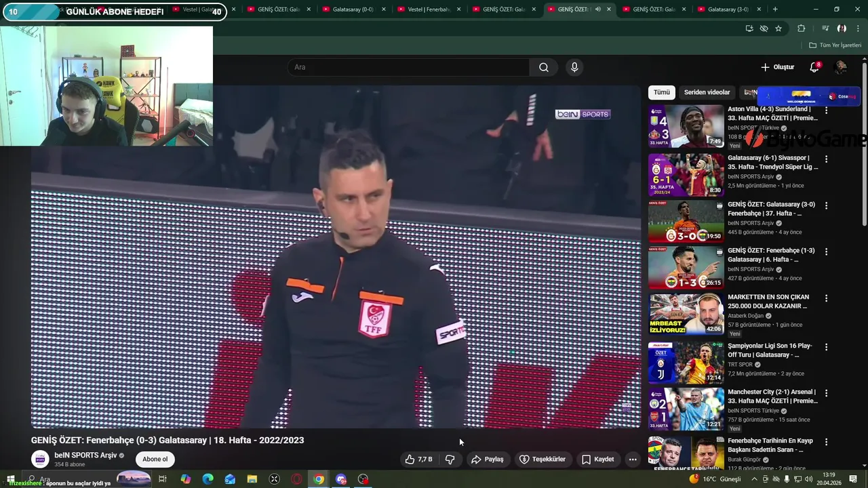Open Aston Villa (4-3) Sunderland thumbnail
The height and width of the screenshot is (488, 868).
click(686, 126)
